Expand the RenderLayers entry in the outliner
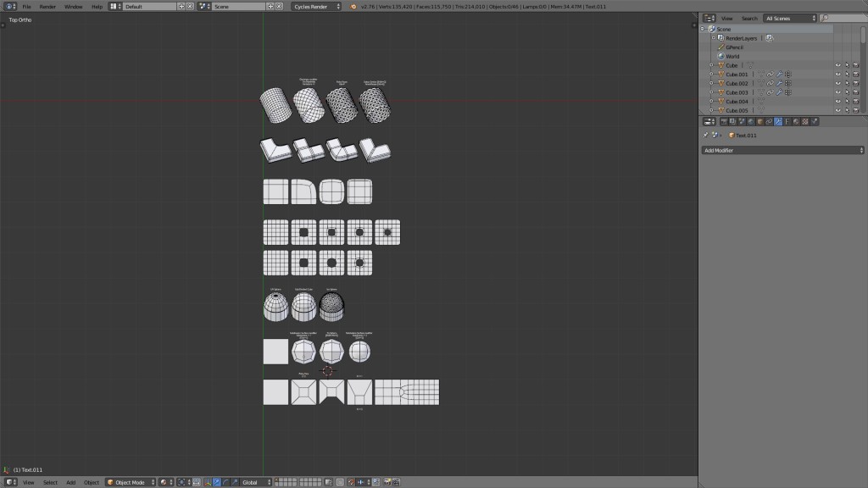Screen dimensions: 868x488 (713, 37)
